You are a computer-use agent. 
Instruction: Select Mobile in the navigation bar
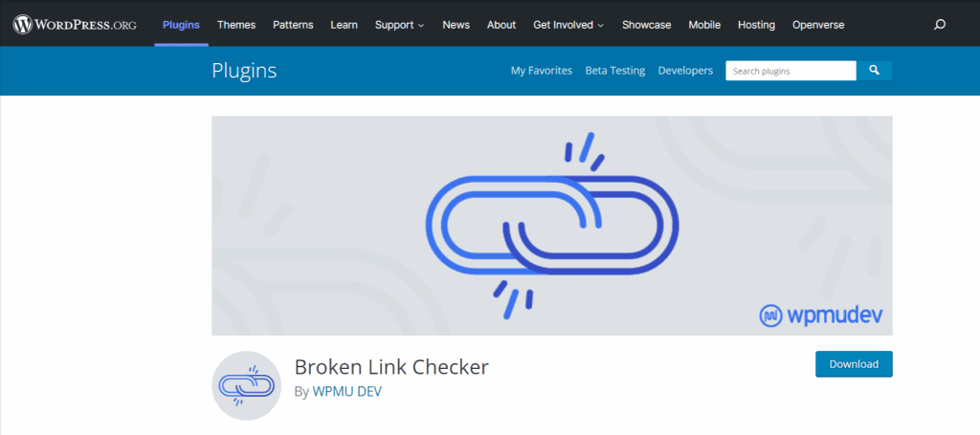click(x=704, y=25)
